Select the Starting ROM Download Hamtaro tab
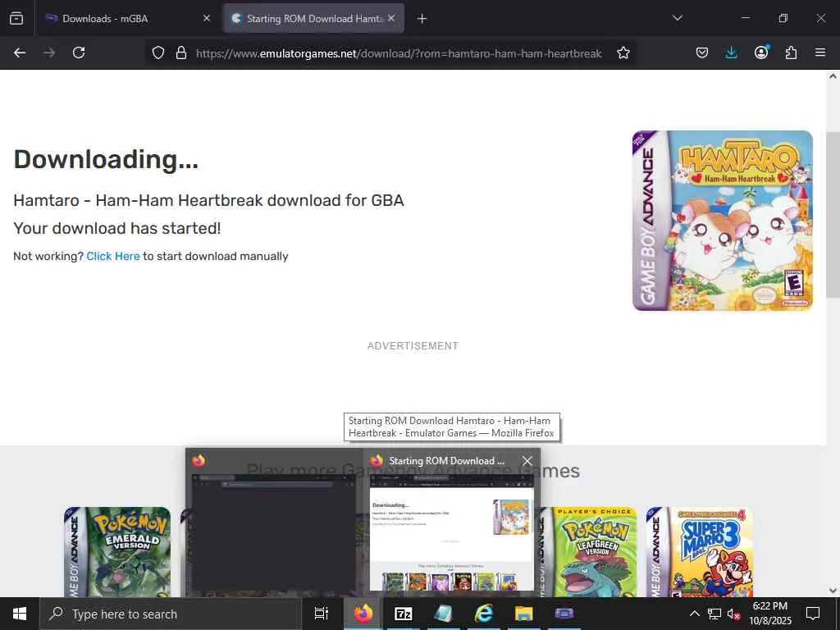This screenshot has width=840, height=630. tap(313, 18)
